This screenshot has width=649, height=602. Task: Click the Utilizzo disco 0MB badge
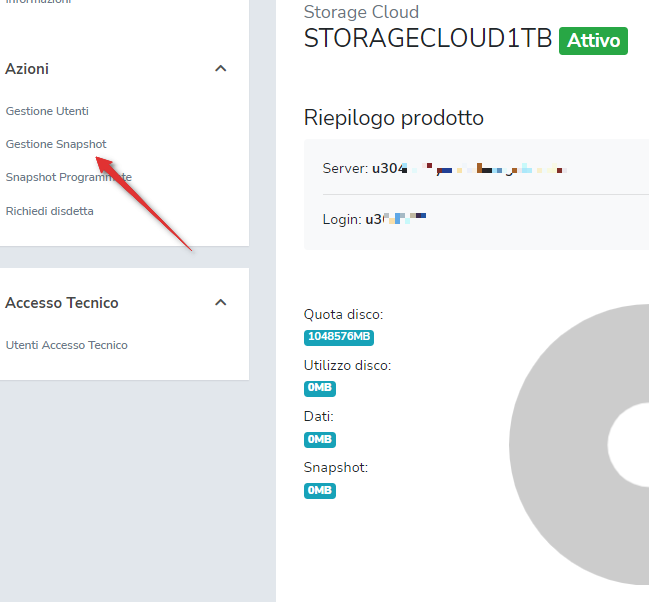point(320,388)
